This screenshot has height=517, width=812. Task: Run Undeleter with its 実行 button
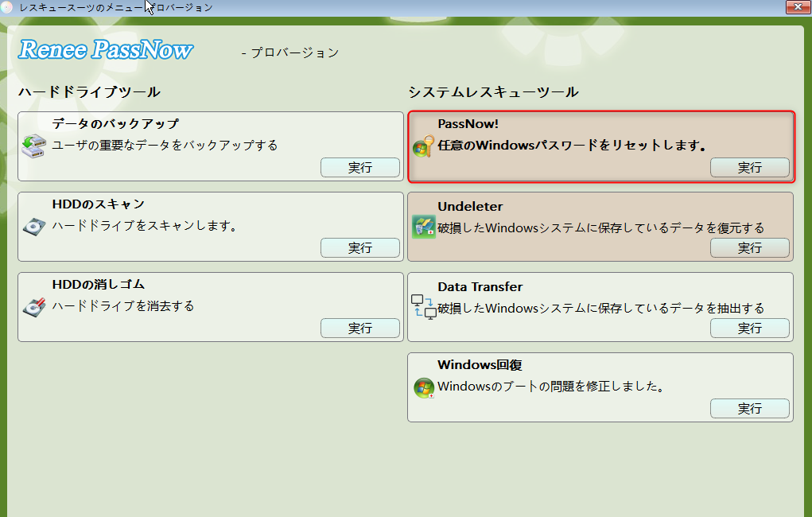click(x=749, y=247)
